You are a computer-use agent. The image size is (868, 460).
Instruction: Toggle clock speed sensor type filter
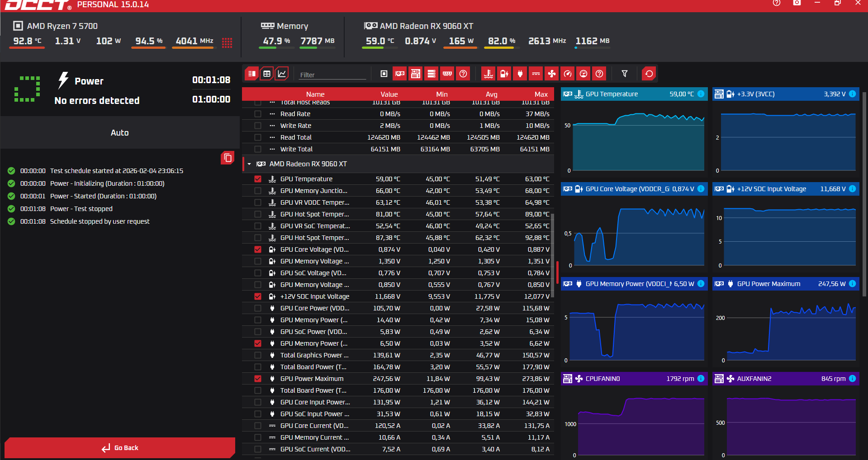[568, 74]
